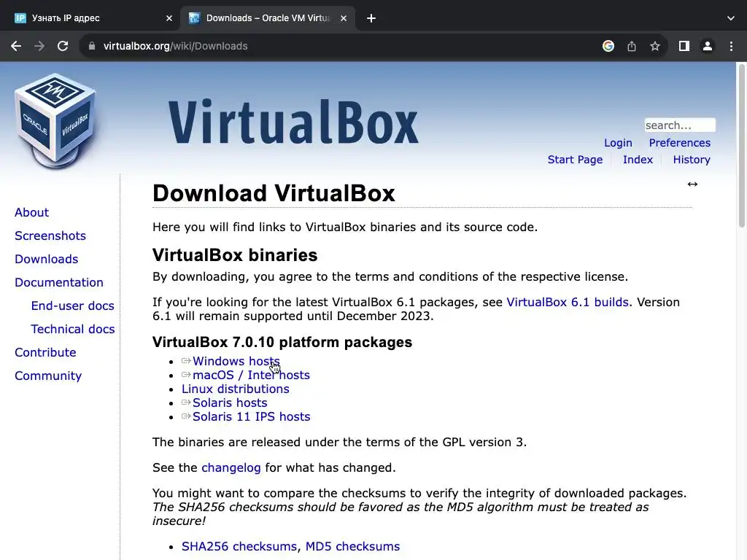Click the page vertical scrollbar thumb
This screenshot has width=747, height=560.
click(x=741, y=145)
